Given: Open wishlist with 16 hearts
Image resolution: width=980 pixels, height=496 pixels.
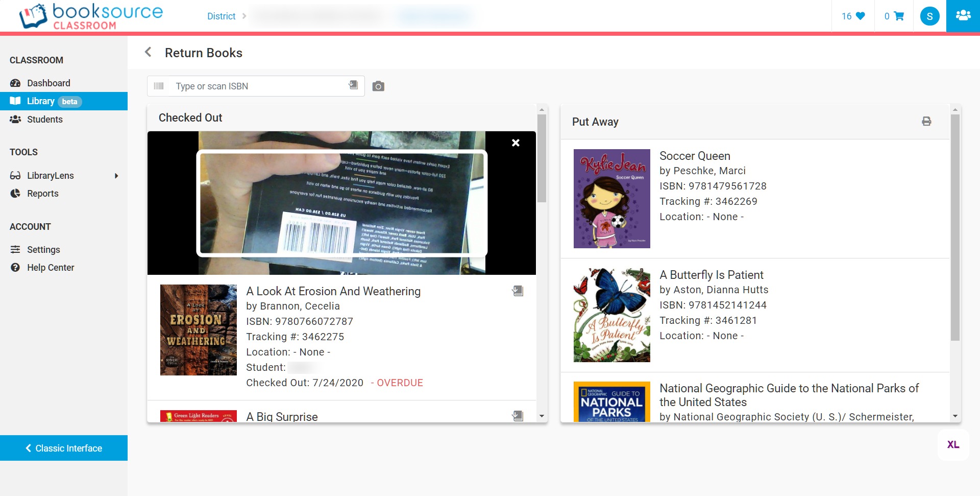Looking at the screenshot, I should point(853,16).
